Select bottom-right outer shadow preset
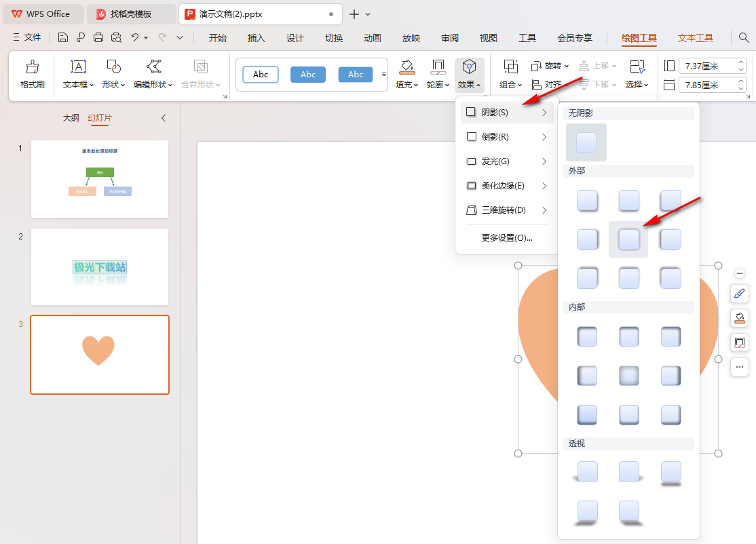756x544 pixels. [x=670, y=278]
